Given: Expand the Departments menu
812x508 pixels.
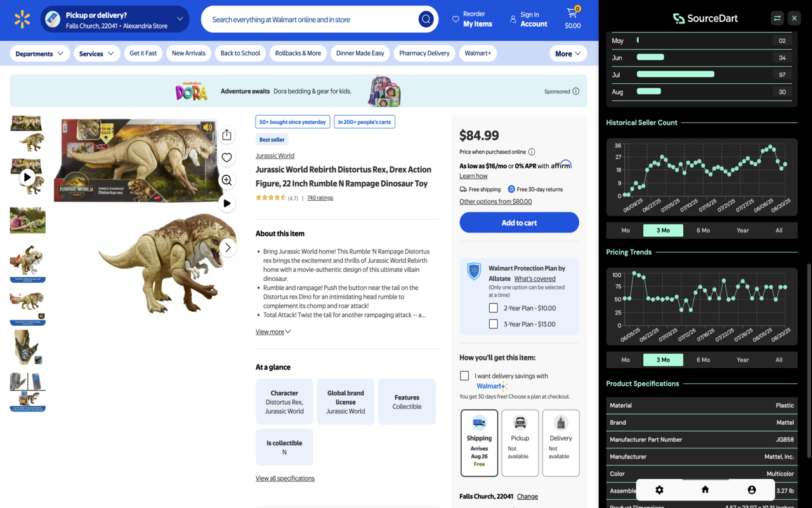Looking at the screenshot, I should coord(39,53).
